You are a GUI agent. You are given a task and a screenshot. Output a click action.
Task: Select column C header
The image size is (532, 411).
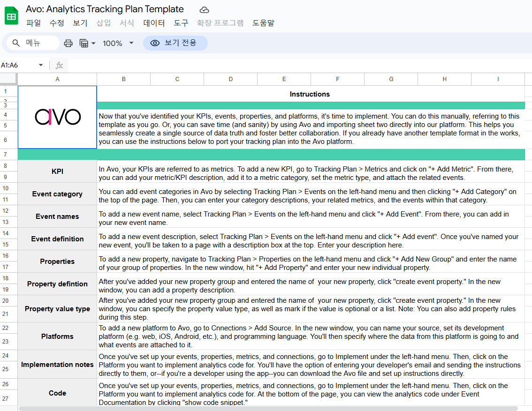point(177,79)
